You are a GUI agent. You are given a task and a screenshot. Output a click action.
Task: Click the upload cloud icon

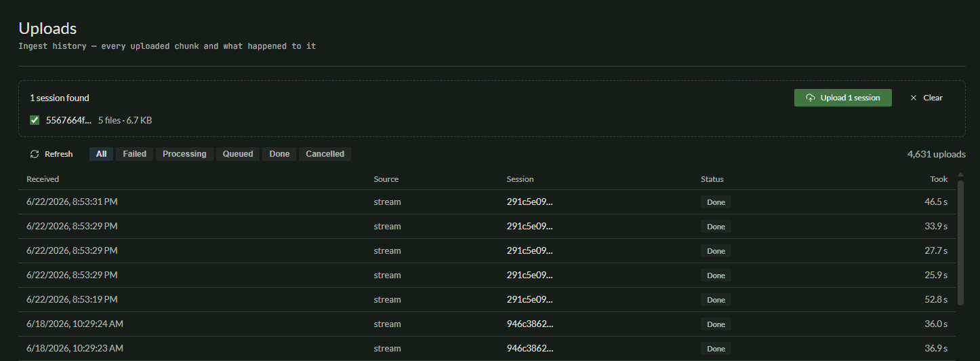pyautogui.click(x=811, y=98)
